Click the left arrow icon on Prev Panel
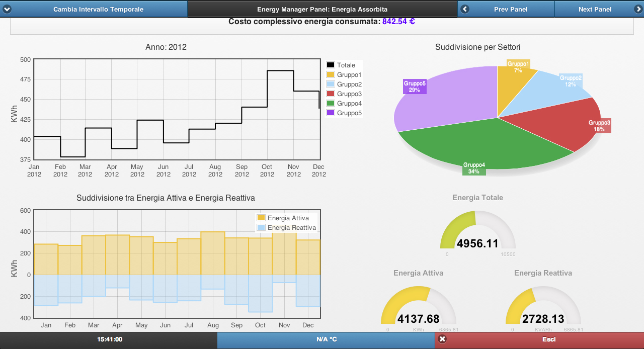Image resolution: width=644 pixels, height=349 pixels. click(465, 9)
